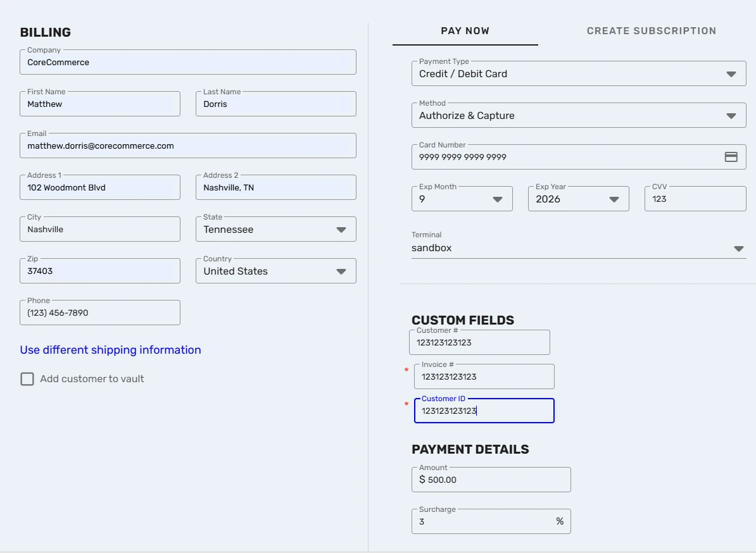
Task: Open the Method dropdown
Action: pos(579,116)
